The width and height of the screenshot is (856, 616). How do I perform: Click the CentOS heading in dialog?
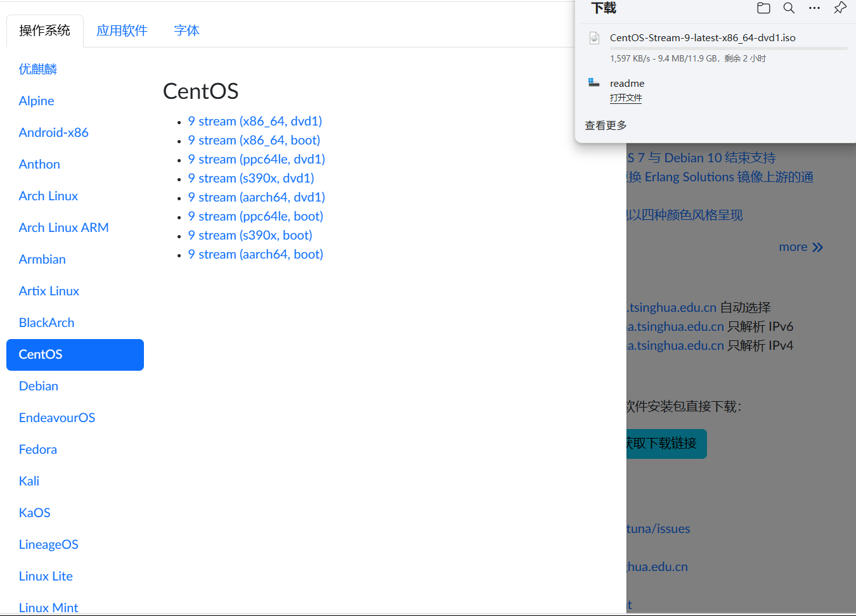click(x=200, y=91)
